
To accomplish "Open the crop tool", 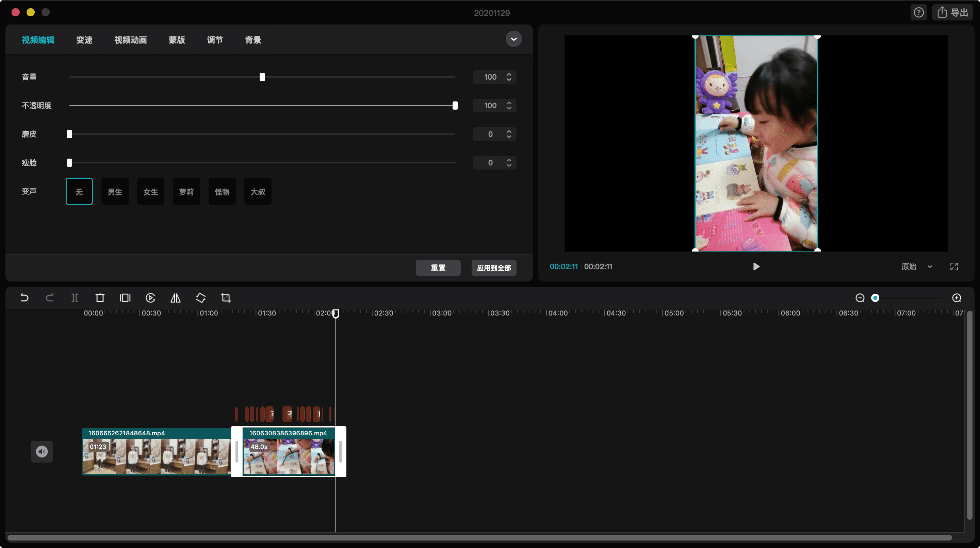I will click(226, 297).
